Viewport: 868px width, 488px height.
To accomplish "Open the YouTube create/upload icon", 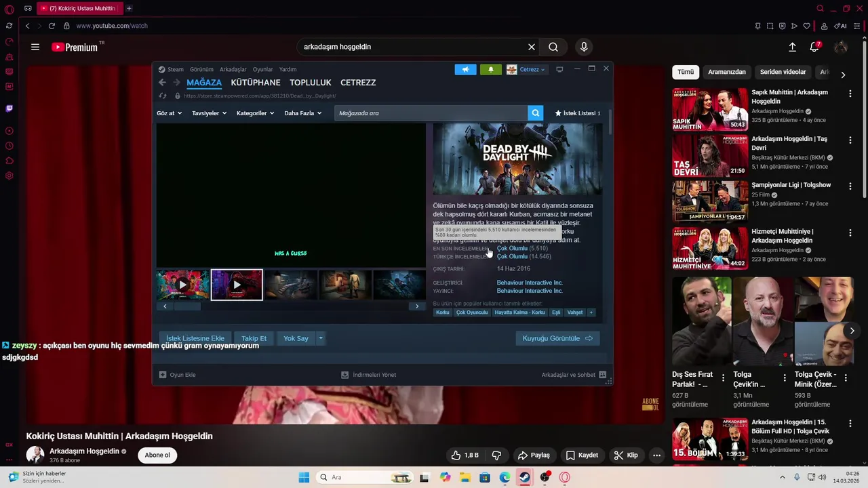I will (792, 47).
